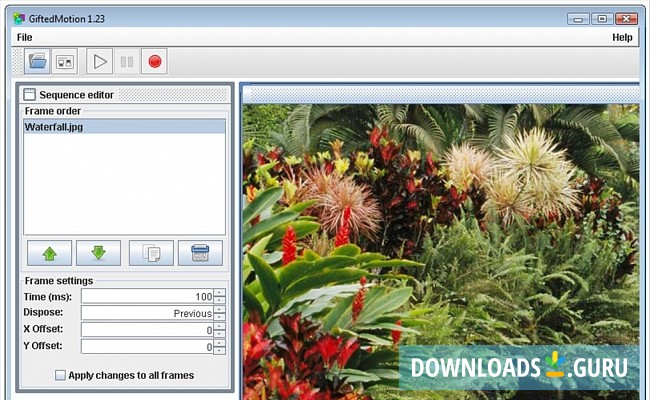Click the Sequence editor panel icon
This screenshot has height=400, width=650.
pos(29,95)
